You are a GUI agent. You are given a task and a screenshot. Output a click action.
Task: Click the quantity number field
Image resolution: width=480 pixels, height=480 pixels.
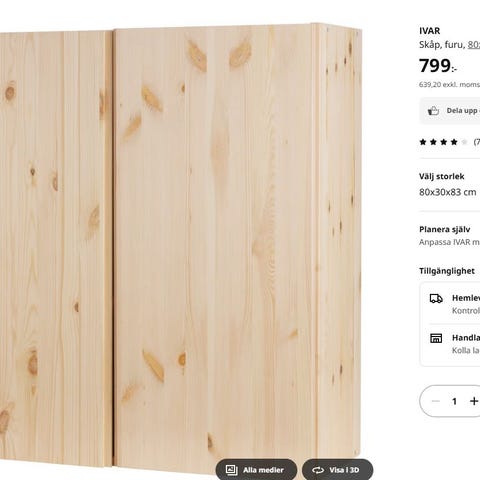click(454, 401)
